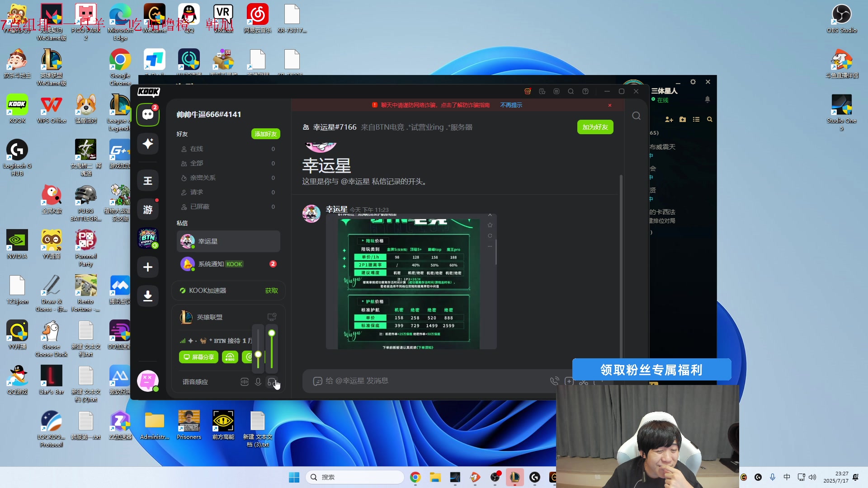This screenshot has width=868, height=488.
Task: Start 屏幕分享 screen share
Action: pos(198,357)
